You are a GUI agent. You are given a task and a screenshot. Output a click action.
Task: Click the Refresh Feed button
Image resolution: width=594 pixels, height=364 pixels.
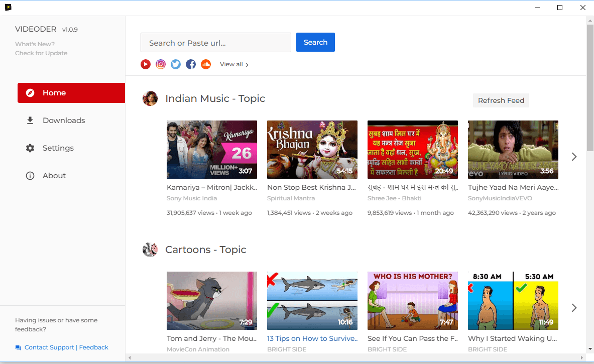[501, 100]
